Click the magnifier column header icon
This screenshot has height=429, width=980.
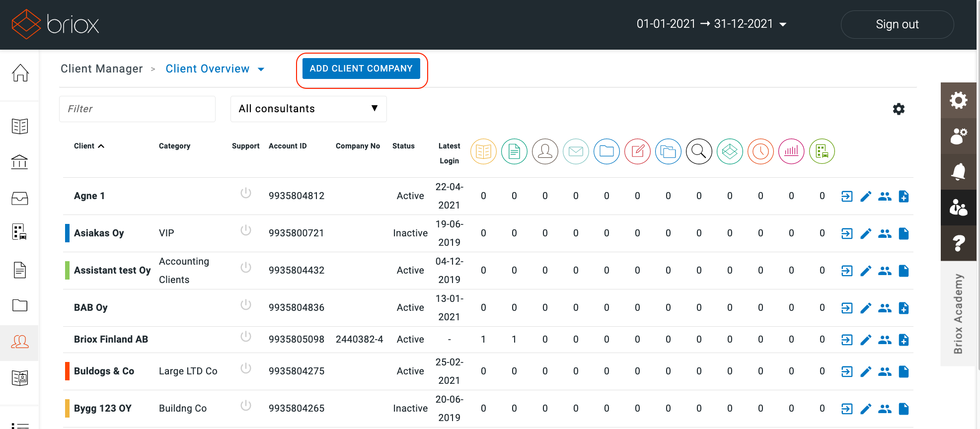click(x=699, y=151)
